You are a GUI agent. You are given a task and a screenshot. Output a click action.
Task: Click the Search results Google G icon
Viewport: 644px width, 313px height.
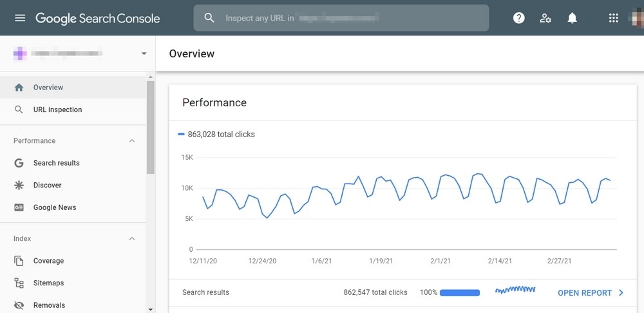[x=19, y=163]
